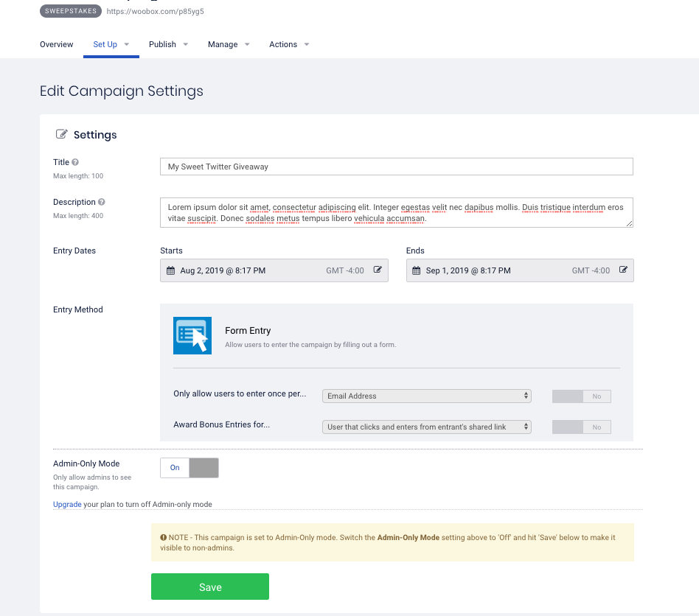The width and height of the screenshot is (699, 616).
Task: Expand the Set Up tab arrow
Action: [x=127, y=44]
